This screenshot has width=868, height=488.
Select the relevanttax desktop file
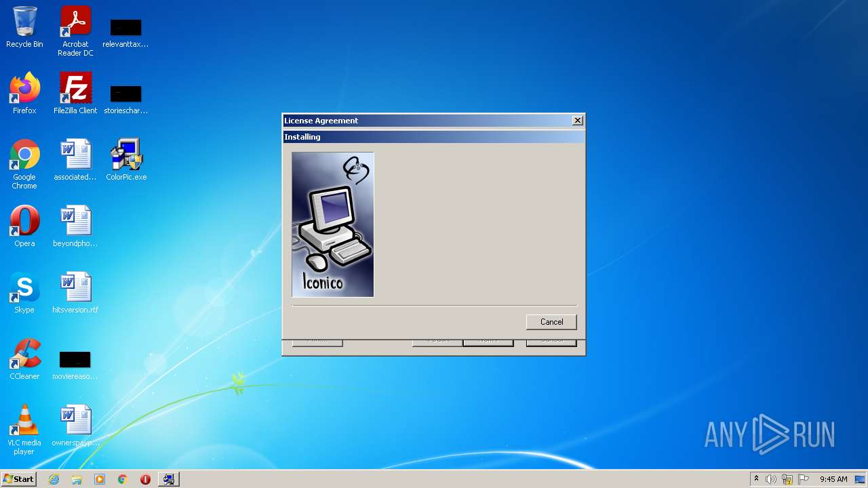pyautogui.click(x=125, y=33)
